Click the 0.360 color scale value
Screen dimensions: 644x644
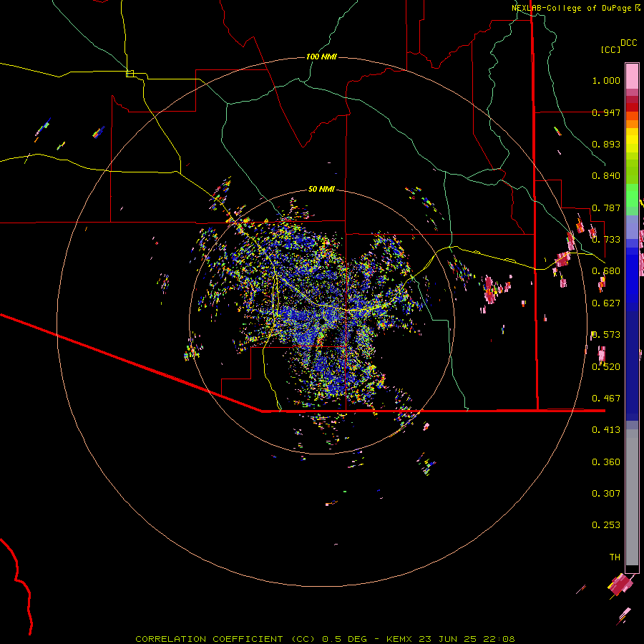(x=606, y=462)
